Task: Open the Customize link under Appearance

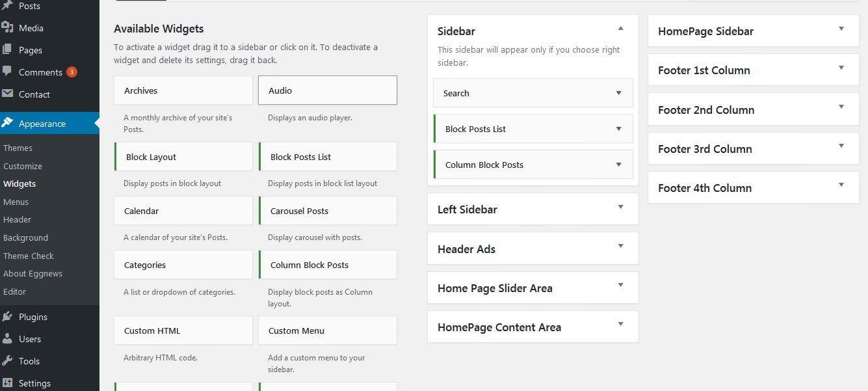Action: (23, 166)
